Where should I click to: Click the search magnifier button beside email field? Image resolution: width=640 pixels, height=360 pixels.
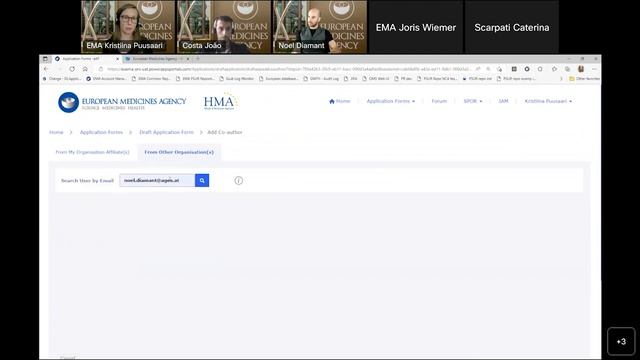pos(202,180)
